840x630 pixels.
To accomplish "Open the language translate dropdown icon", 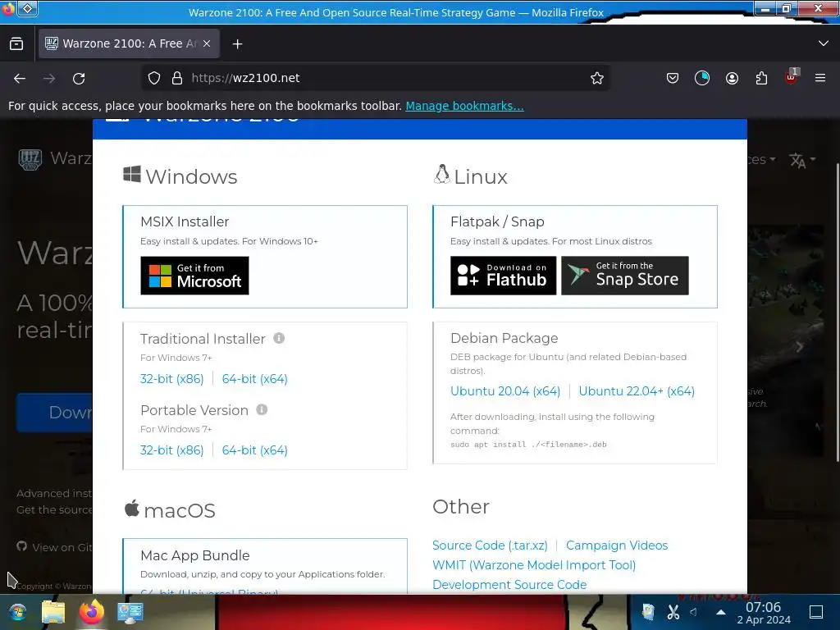I will (802, 160).
